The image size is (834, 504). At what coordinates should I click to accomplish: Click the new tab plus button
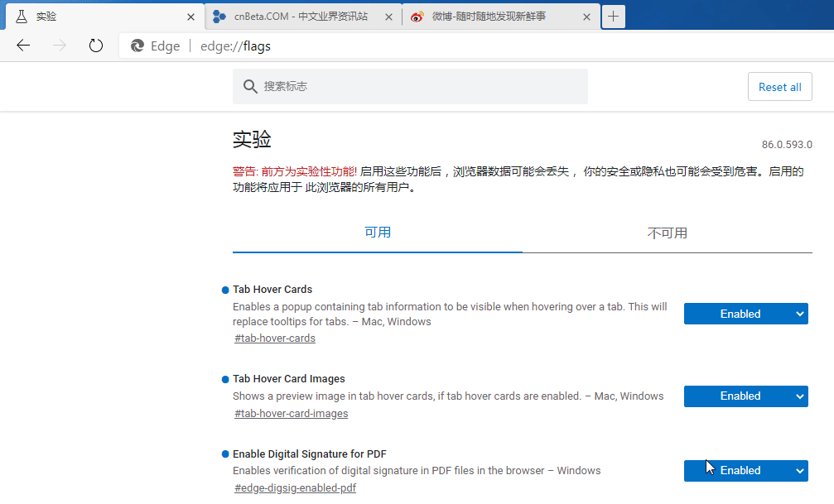click(613, 16)
